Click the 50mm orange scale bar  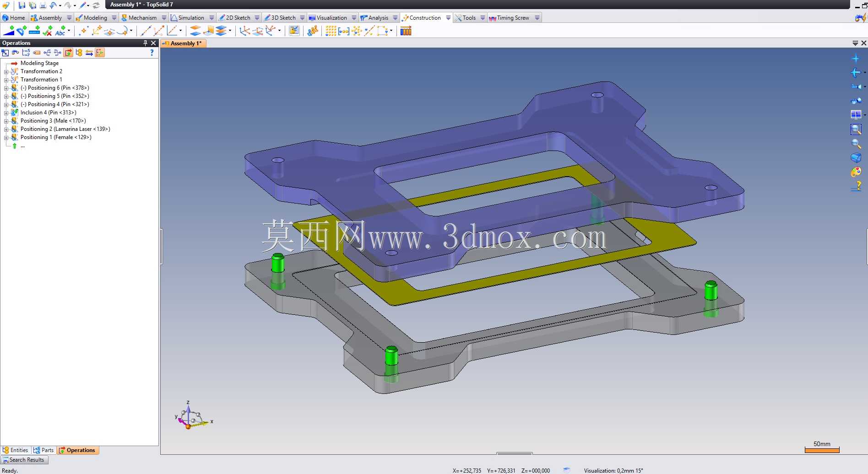pos(822,450)
